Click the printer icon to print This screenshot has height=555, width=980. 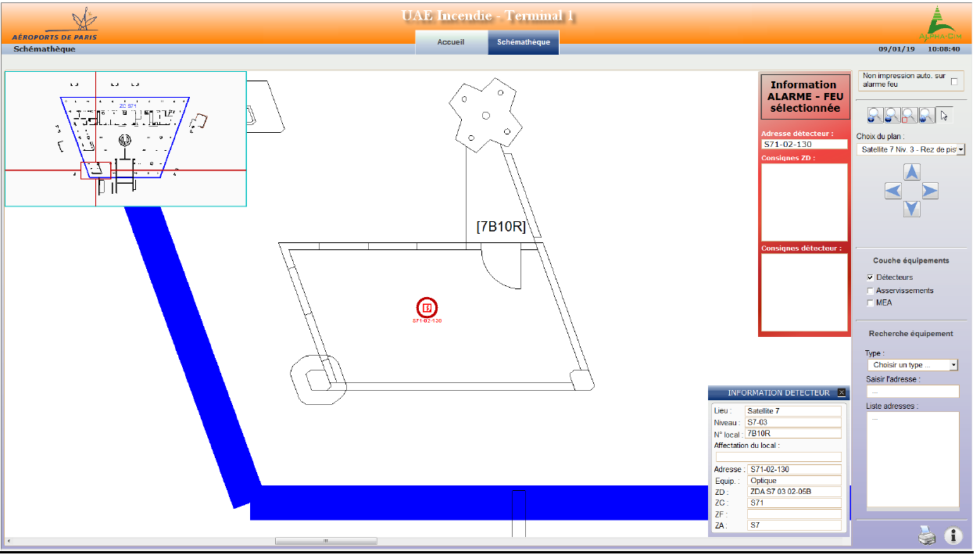pos(926,536)
